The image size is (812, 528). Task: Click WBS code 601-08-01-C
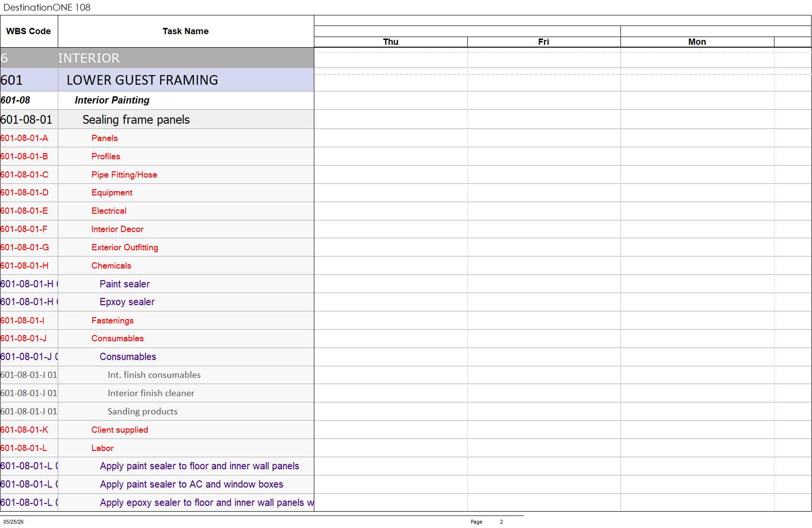pyautogui.click(x=24, y=175)
